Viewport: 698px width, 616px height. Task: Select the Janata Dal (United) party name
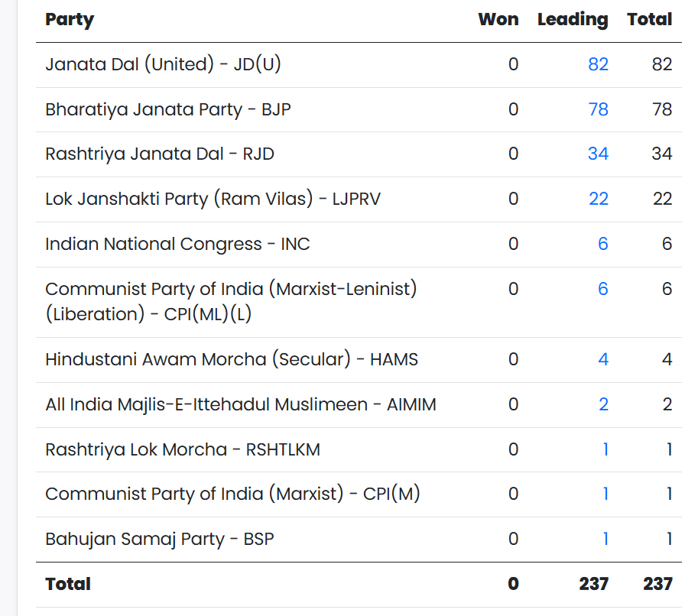tap(163, 64)
